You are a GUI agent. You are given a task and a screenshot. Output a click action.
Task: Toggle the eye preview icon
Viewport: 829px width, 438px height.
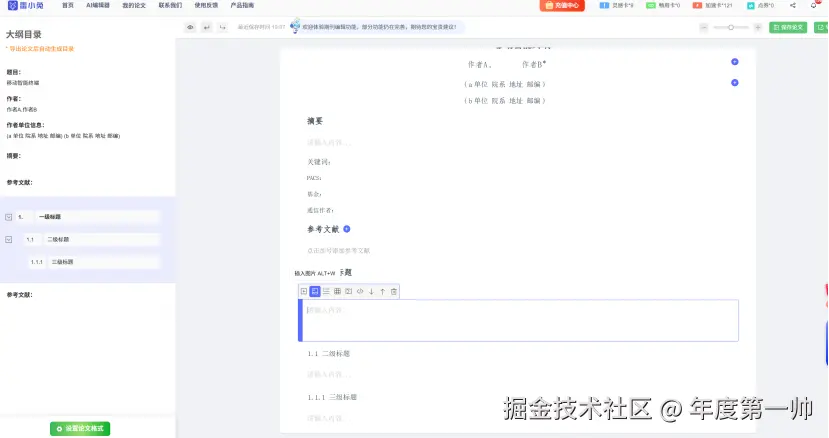click(x=190, y=27)
